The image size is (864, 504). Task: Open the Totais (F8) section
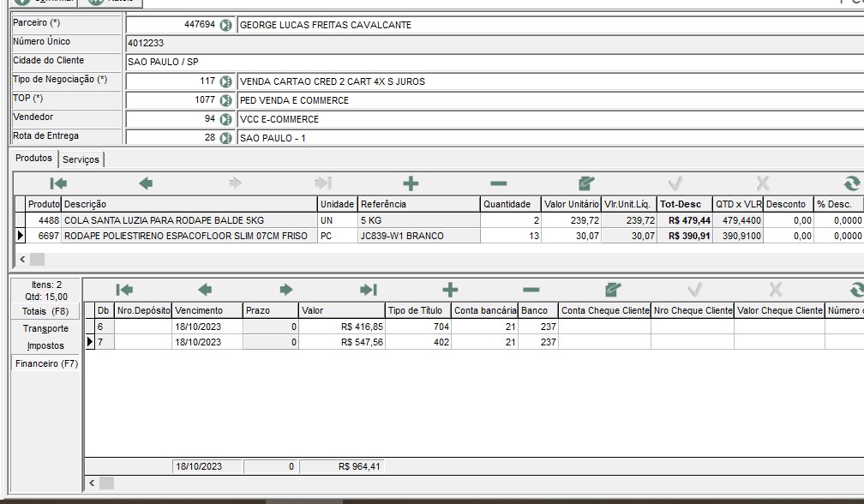click(45, 311)
